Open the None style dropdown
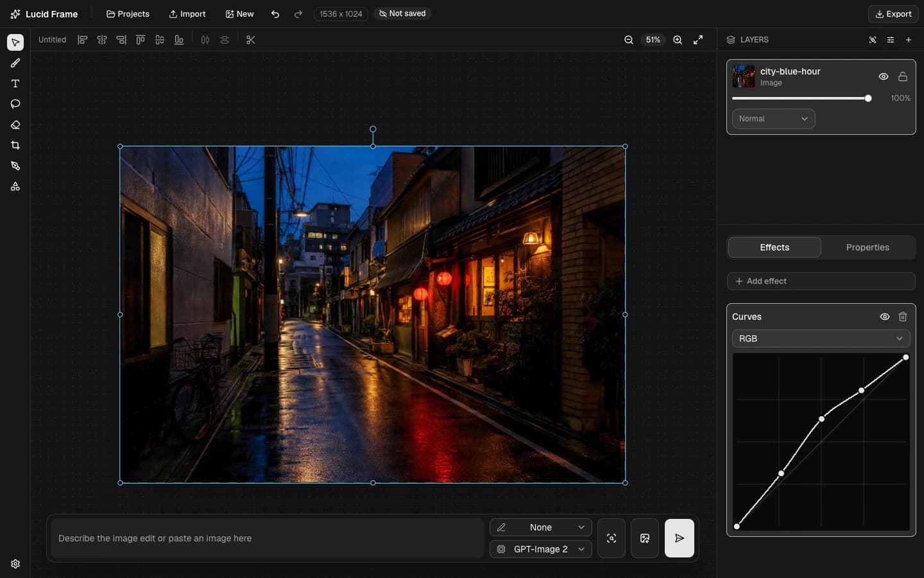The image size is (924, 578). (x=541, y=527)
